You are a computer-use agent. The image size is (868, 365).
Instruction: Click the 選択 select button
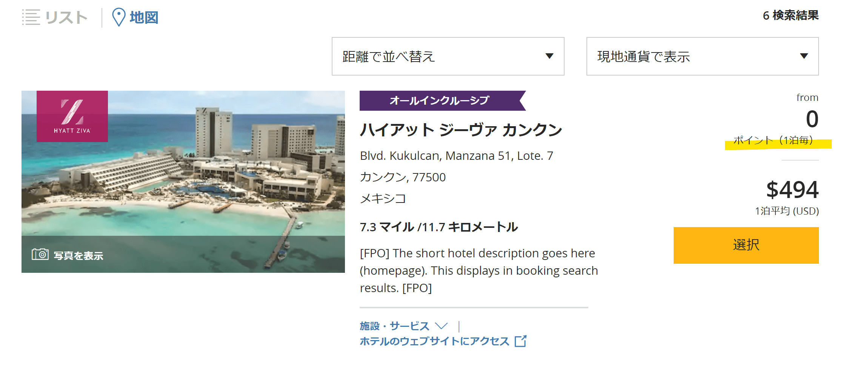[x=746, y=245]
